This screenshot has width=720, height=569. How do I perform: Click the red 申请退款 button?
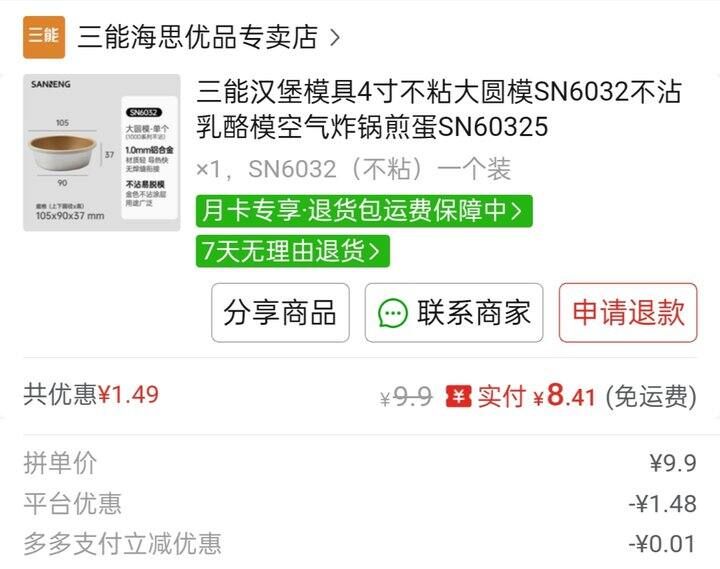[x=628, y=313]
